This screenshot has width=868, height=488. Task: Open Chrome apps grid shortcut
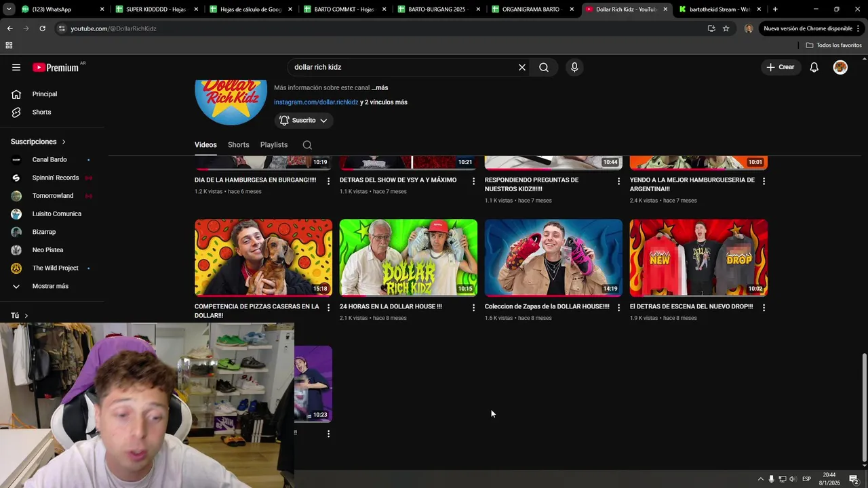[9, 45]
